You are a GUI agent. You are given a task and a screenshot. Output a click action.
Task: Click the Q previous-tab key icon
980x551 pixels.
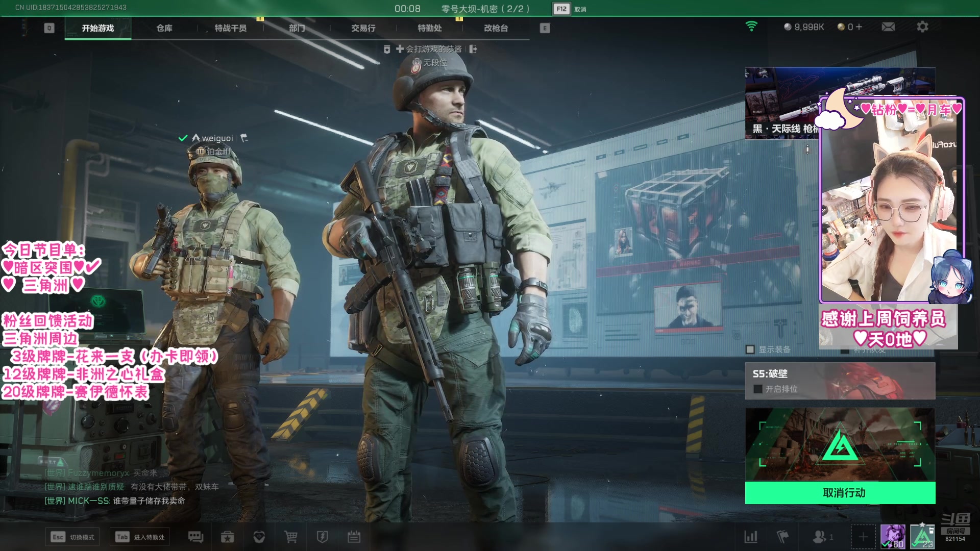click(49, 28)
